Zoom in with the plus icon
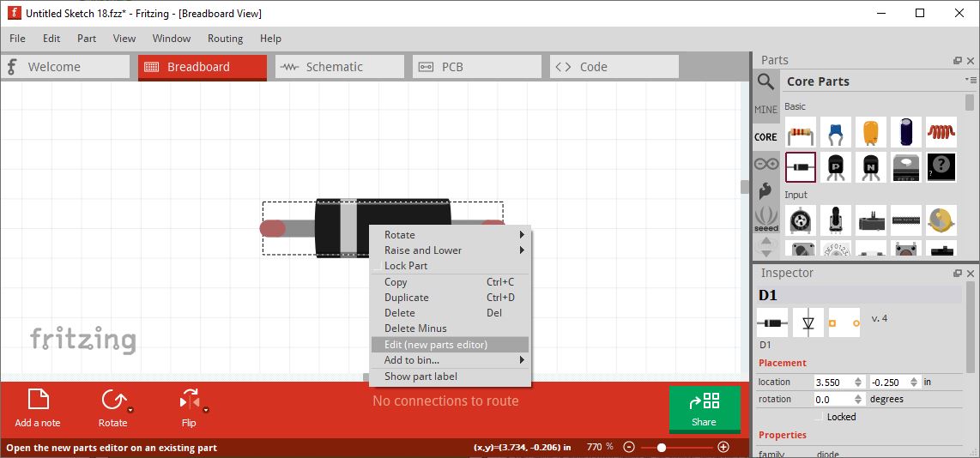Viewport: 980px width, 458px height. tap(723, 447)
